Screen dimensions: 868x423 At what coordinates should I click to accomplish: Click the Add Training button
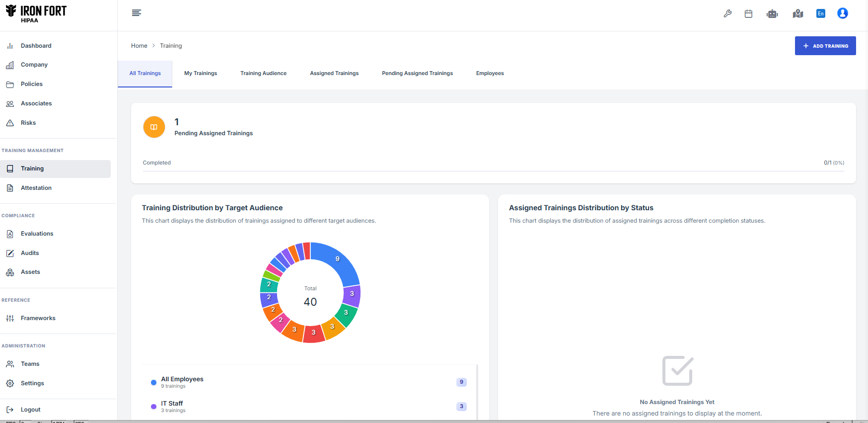click(x=825, y=46)
